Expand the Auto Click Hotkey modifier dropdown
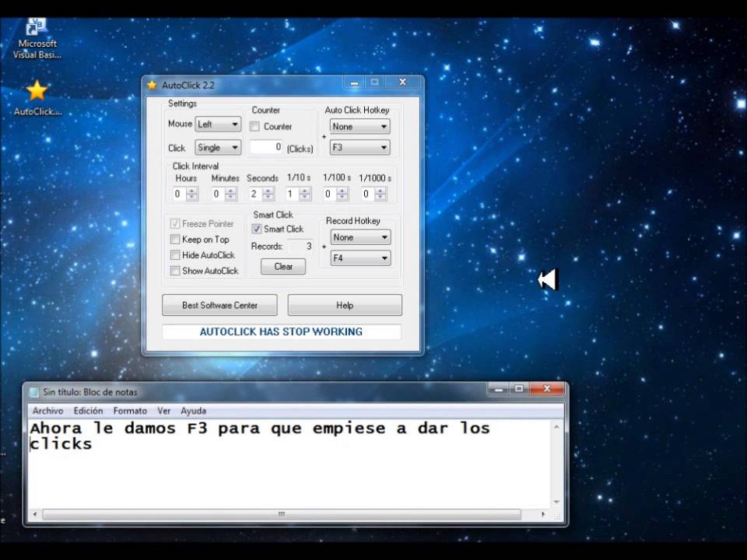Screen dimensions: 747x560 click(359, 127)
